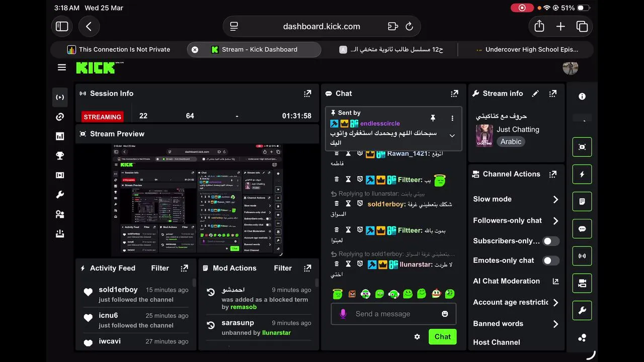Toggle Emotes-only chat switch
The image size is (644, 362).
551,260
